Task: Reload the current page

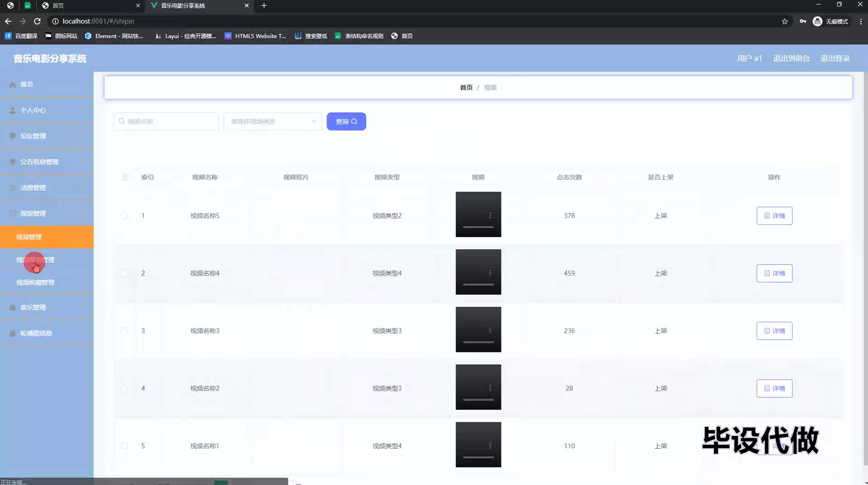Action: pyautogui.click(x=38, y=21)
